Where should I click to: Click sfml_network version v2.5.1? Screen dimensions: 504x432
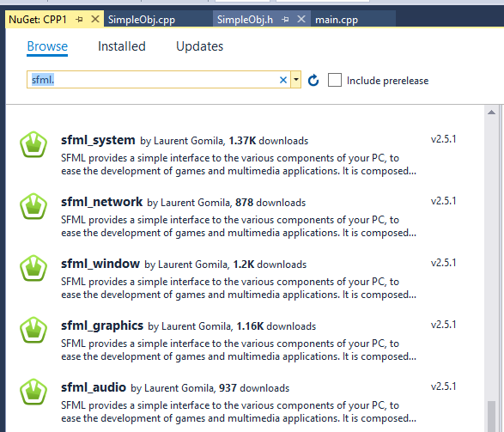click(443, 201)
